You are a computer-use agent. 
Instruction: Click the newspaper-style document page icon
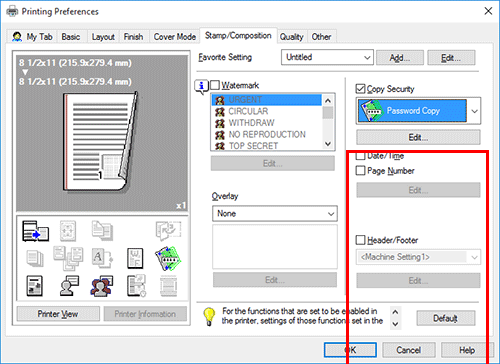pyautogui.click(x=35, y=286)
